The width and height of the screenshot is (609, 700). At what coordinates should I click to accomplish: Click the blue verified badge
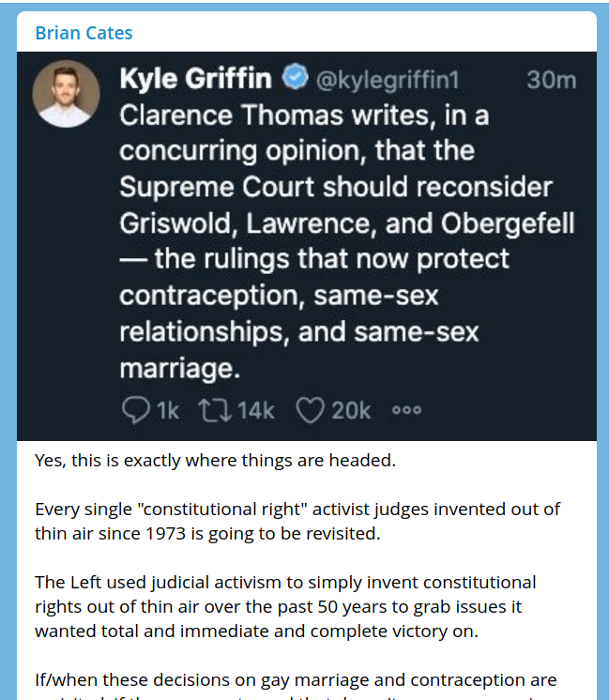click(295, 80)
